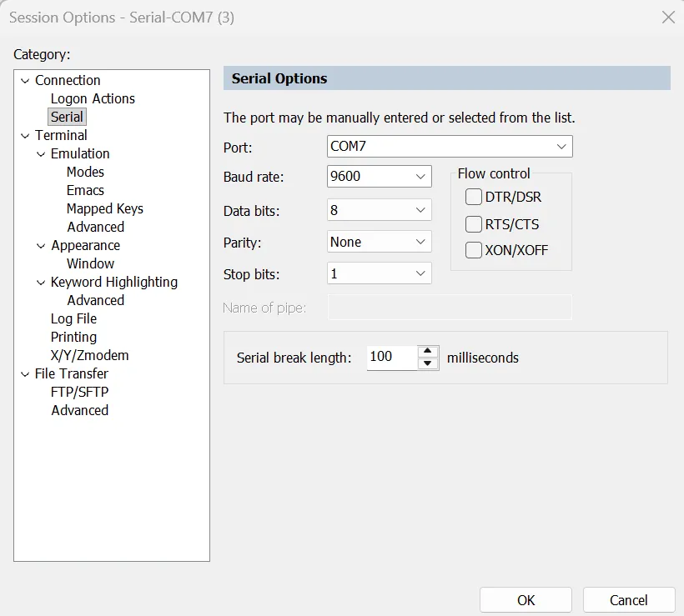The height and width of the screenshot is (616, 684).
Task: Toggle XON/XOFF flow control
Action: pos(474,249)
